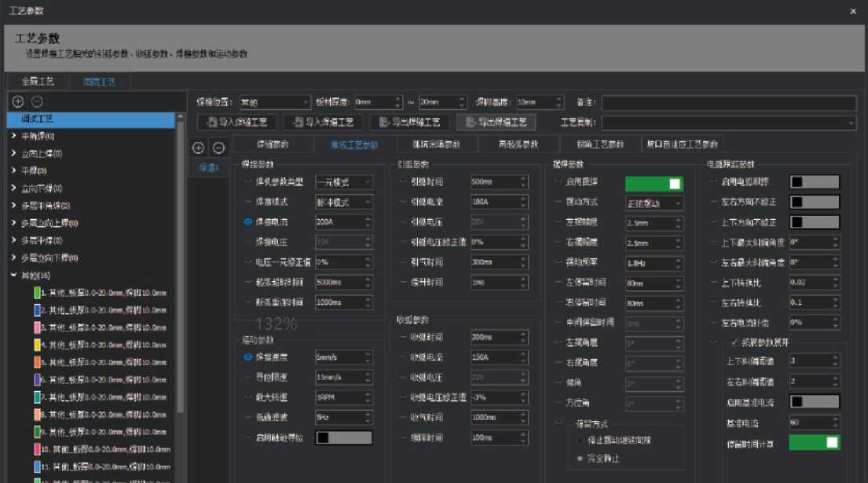Click the 导入焊道工艺 import button
The image size is (868, 483).
tap(324, 123)
